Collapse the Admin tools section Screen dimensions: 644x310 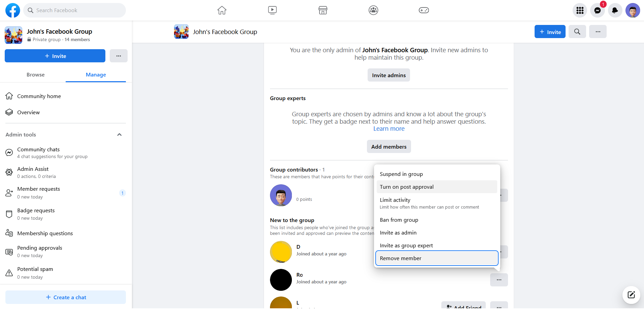(x=119, y=134)
